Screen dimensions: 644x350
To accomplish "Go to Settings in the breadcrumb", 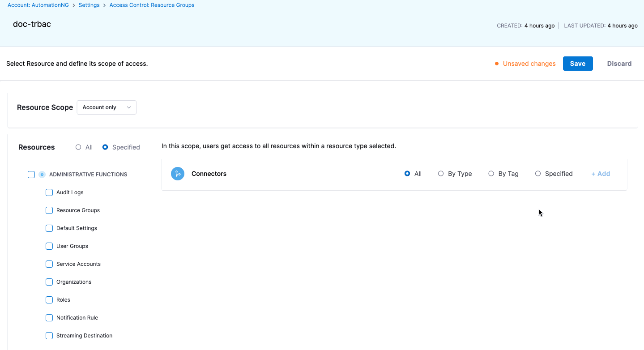I will pyautogui.click(x=89, y=5).
